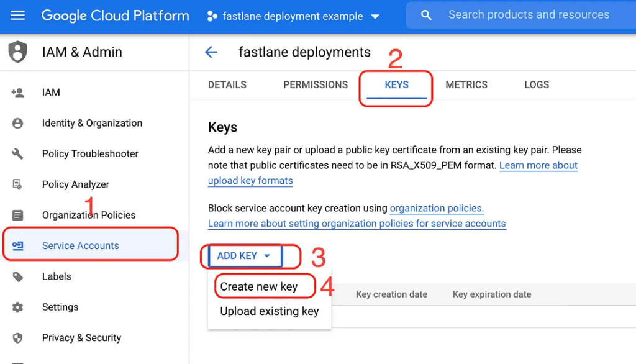
Task: Click the Service Accounts key icon
Action: (17, 246)
